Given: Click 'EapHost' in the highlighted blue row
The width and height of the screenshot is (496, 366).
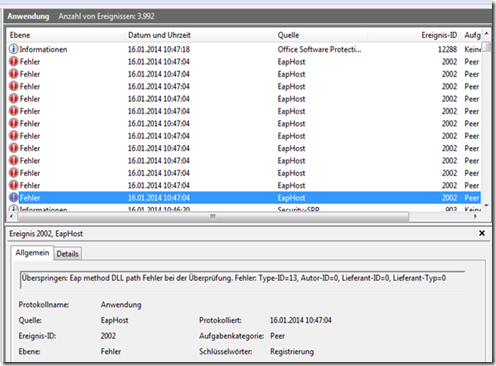Looking at the screenshot, I should coord(291,198).
